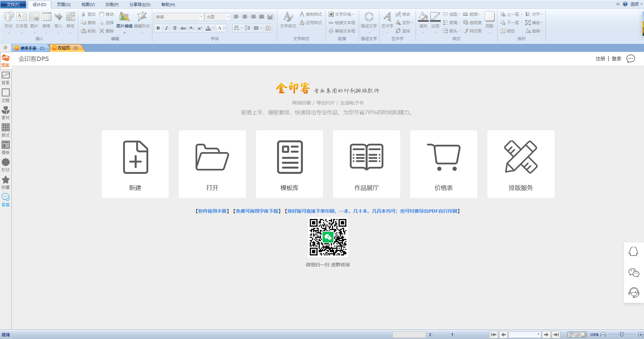Open the 图库 image library sidebar panel

(5, 61)
